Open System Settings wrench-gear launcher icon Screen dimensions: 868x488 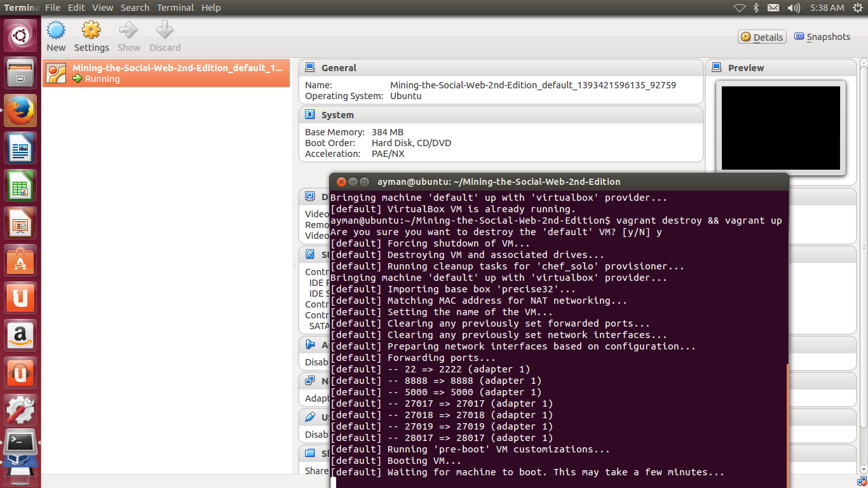point(20,410)
